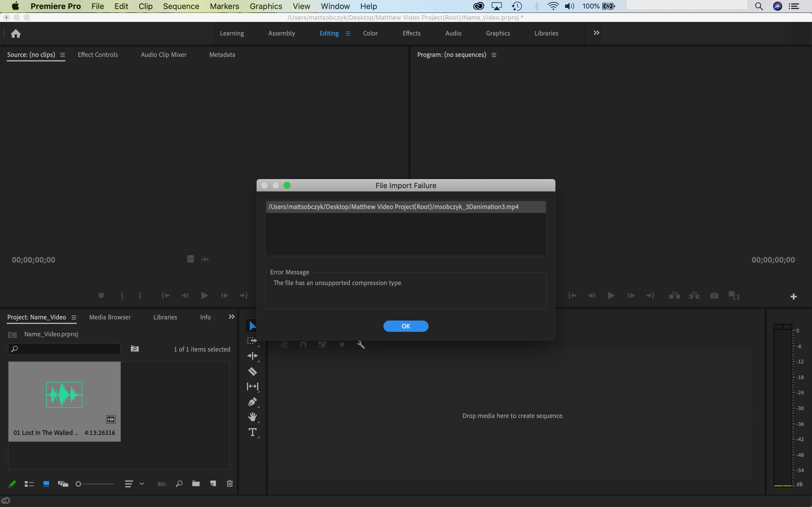812x507 pixels.
Task: Adjust the thumbnail zoom slider
Action: (78, 484)
